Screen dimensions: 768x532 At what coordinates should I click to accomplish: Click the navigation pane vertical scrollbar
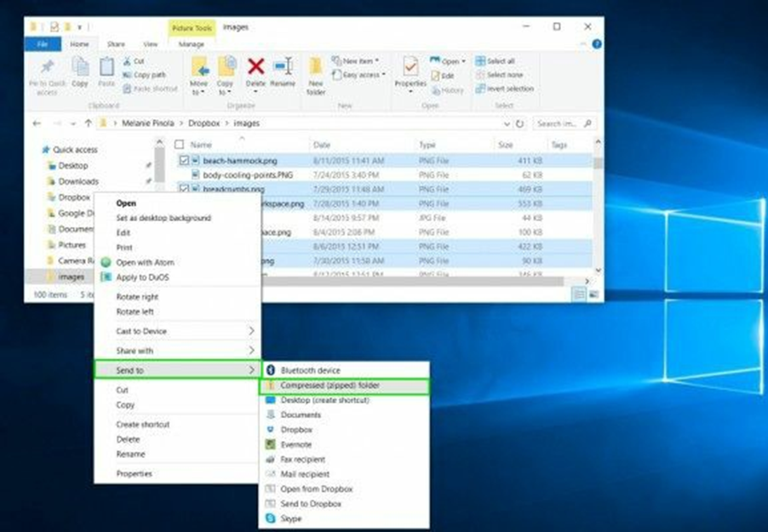[160, 163]
